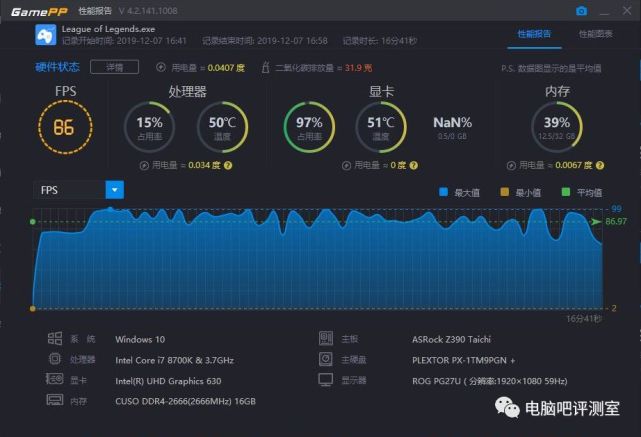This screenshot has height=437, width=641.
Task: Click the CO2 emission bottle icon
Action: [265, 67]
